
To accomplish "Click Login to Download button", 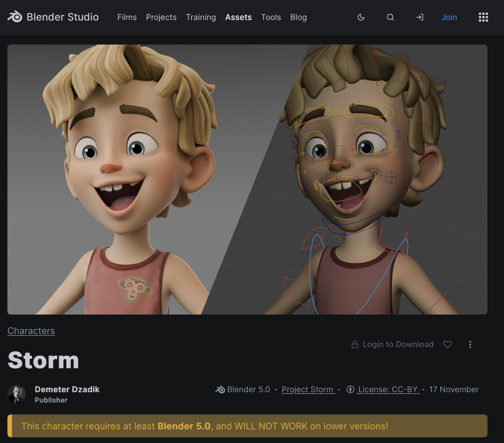I will pyautogui.click(x=392, y=345).
